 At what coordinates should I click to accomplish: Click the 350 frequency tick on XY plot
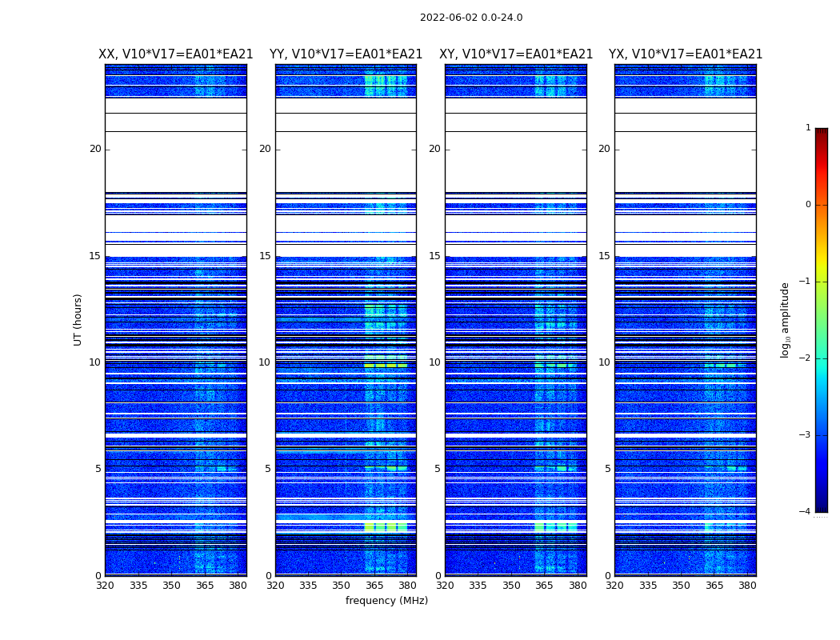tap(511, 586)
